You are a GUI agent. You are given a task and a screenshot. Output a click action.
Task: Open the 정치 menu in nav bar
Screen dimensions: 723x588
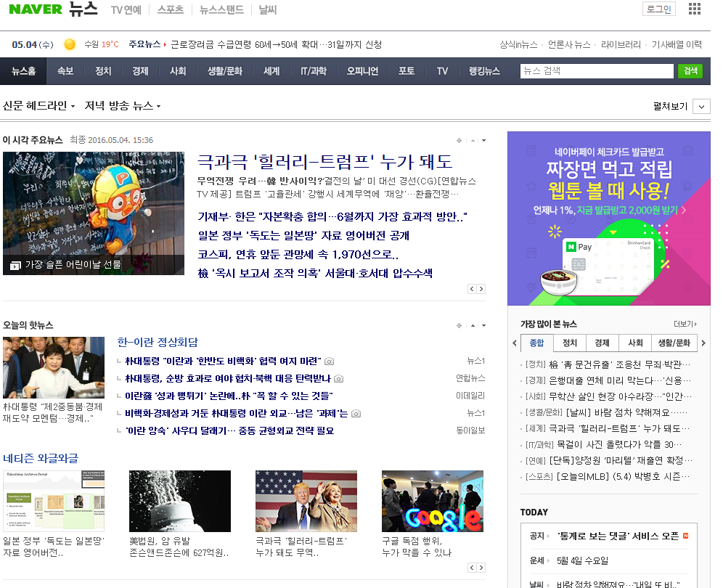[x=103, y=71]
